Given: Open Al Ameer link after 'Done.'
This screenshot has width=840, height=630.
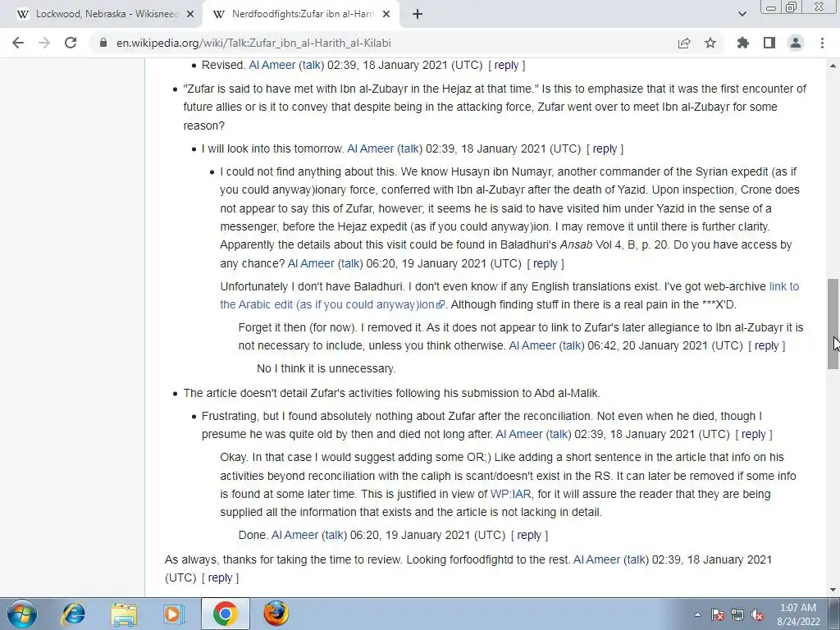Looking at the screenshot, I should point(294,535).
